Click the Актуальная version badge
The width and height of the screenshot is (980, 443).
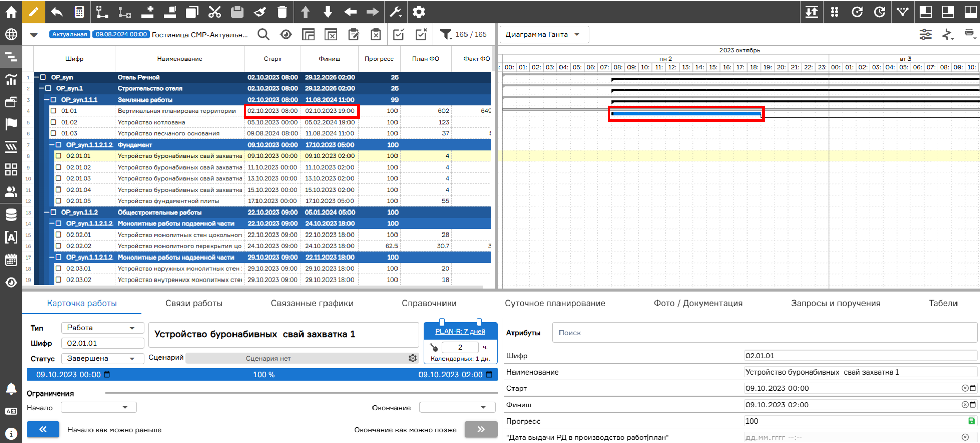(69, 34)
